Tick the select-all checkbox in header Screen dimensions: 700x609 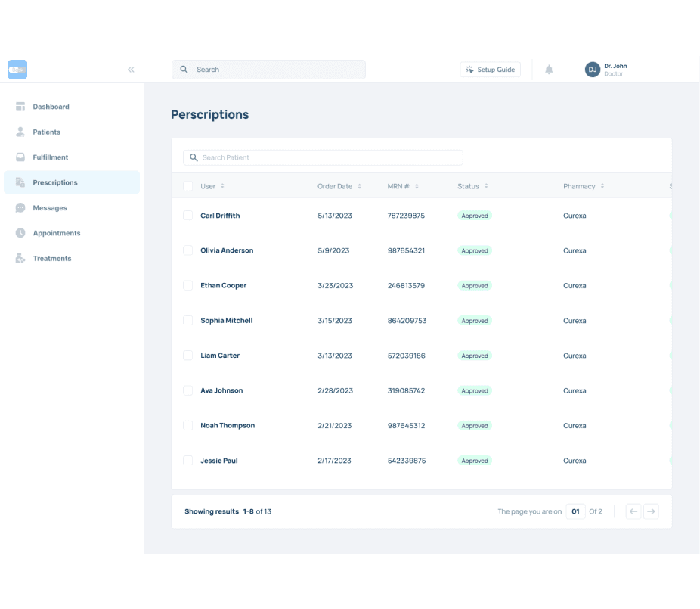coord(187,186)
